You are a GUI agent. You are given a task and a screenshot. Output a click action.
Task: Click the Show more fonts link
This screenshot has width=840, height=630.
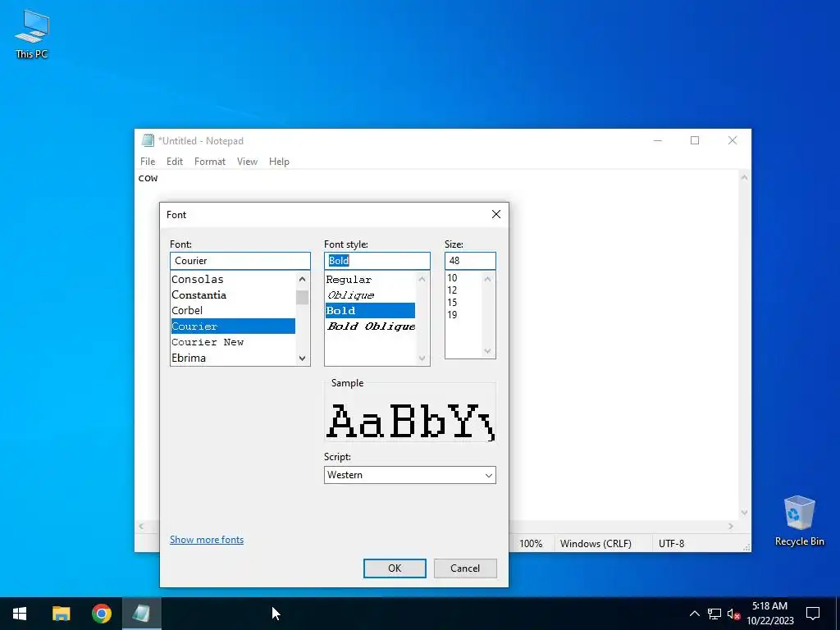(x=207, y=540)
